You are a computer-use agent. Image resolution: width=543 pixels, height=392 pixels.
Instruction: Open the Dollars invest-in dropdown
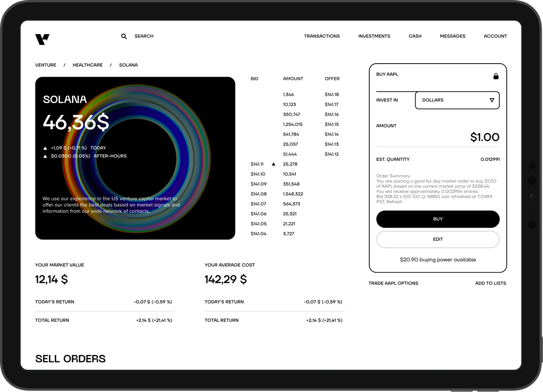(457, 100)
